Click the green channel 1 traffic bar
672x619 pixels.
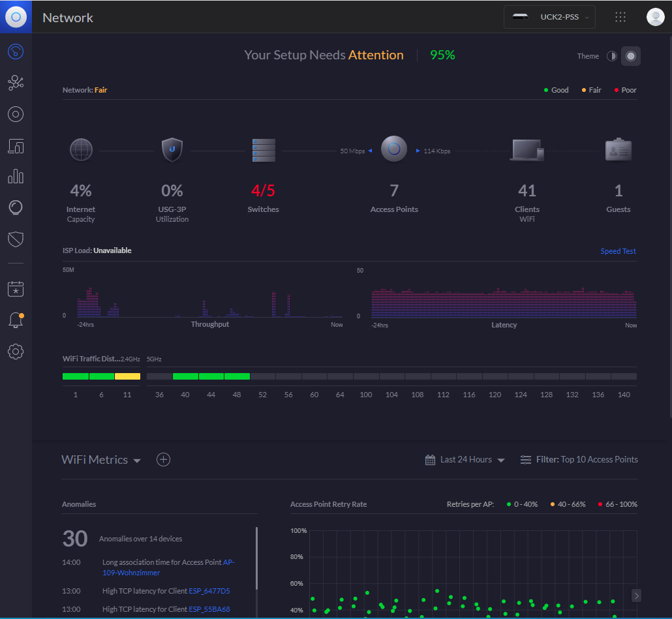(x=76, y=376)
